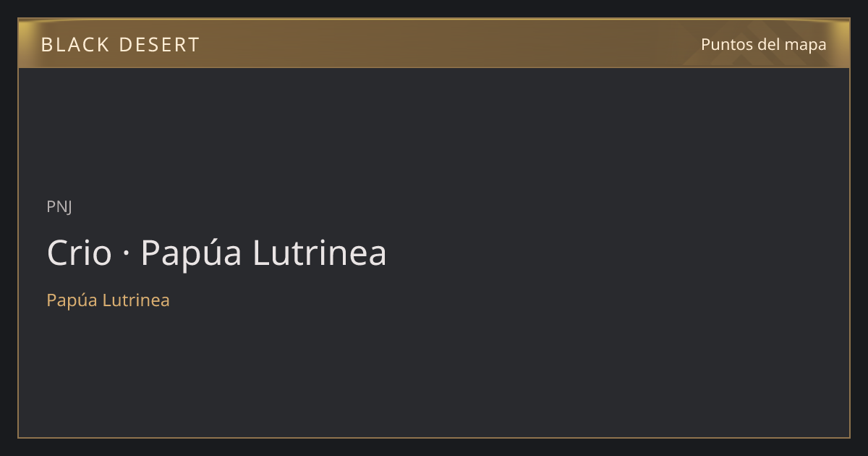Viewport: 868px width, 456px height.
Task: Click the golden header banner
Action: tap(434, 43)
